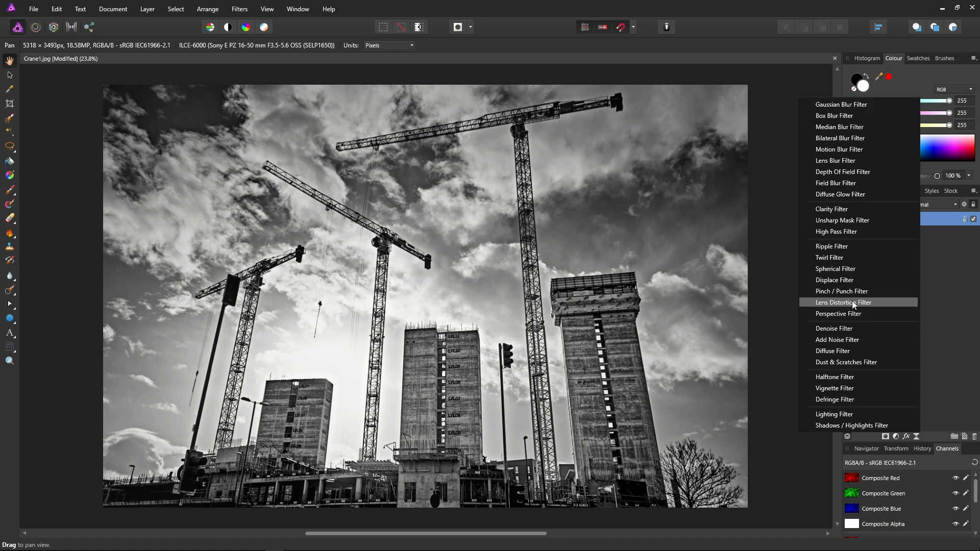The image size is (980, 551).
Task: Click the Auto White Balance icon
Action: point(264,27)
